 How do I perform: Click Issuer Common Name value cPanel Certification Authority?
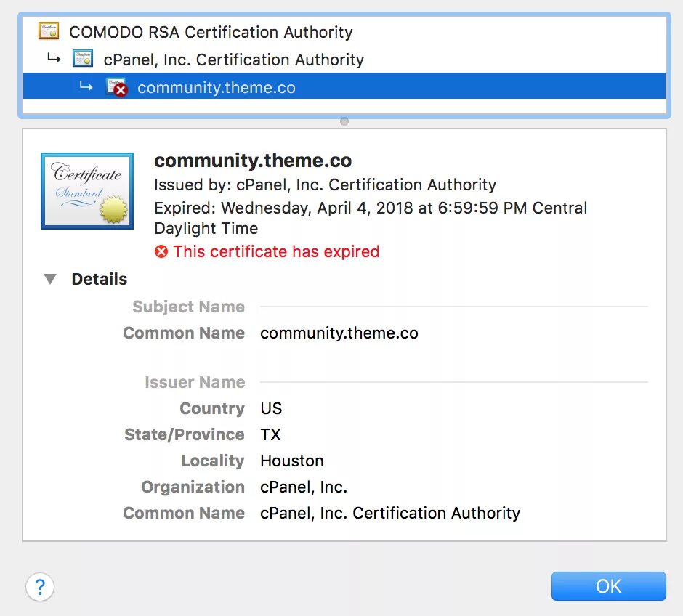tap(390, 513)
